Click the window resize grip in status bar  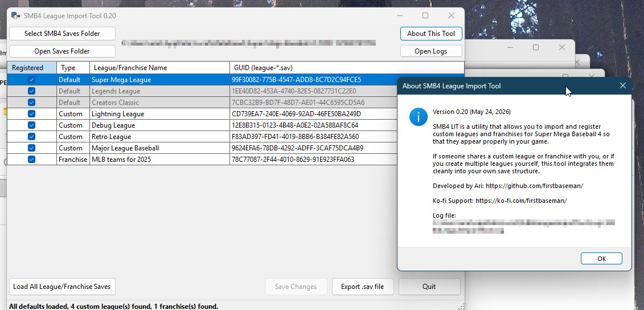tap(461, 307)
